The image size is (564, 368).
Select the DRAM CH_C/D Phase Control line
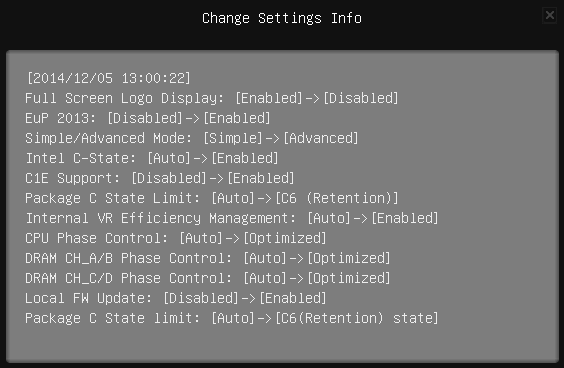[208, 278]
